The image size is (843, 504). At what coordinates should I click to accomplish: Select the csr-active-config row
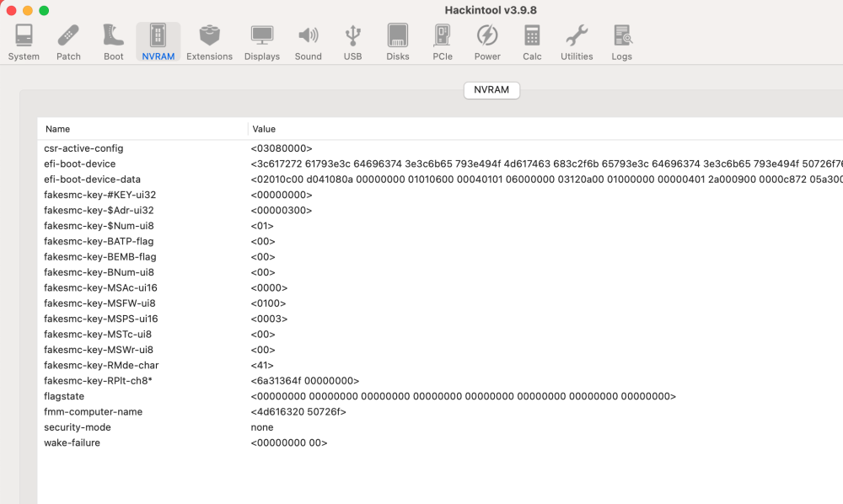click(x=440, y=148)
